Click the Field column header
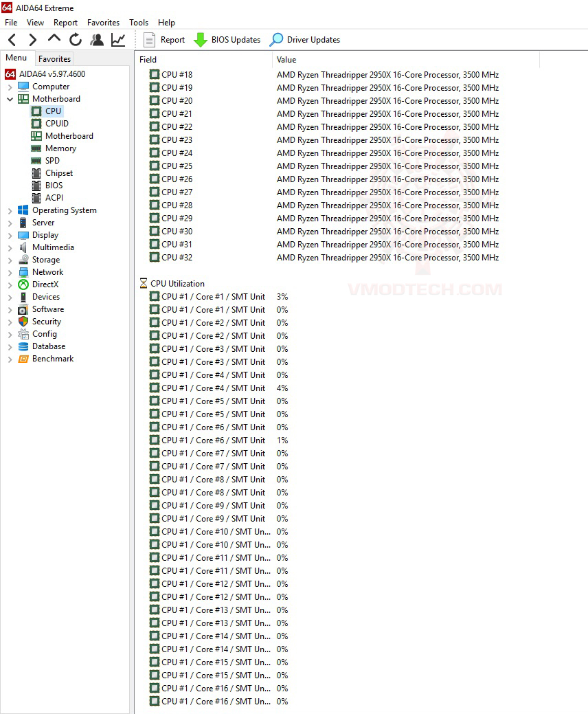The height and width of the screenshot is (714, 588). (x=204, y=60)
